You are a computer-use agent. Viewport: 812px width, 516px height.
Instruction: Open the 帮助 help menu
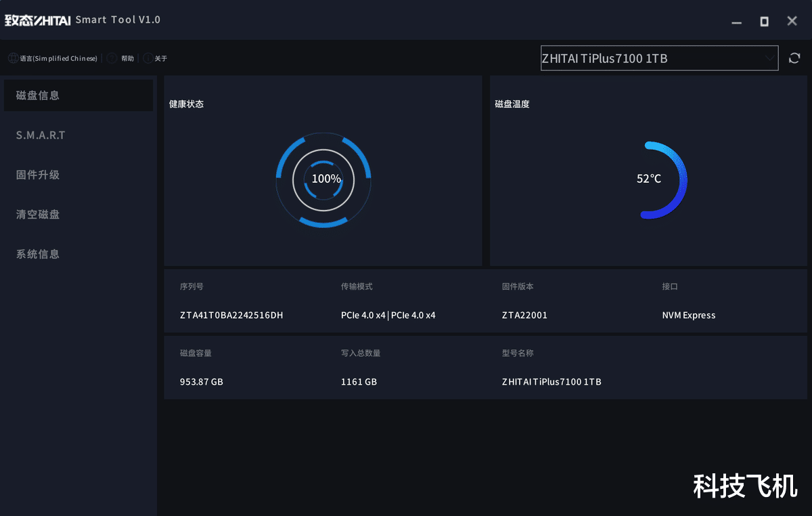click(x=127, y=59)
